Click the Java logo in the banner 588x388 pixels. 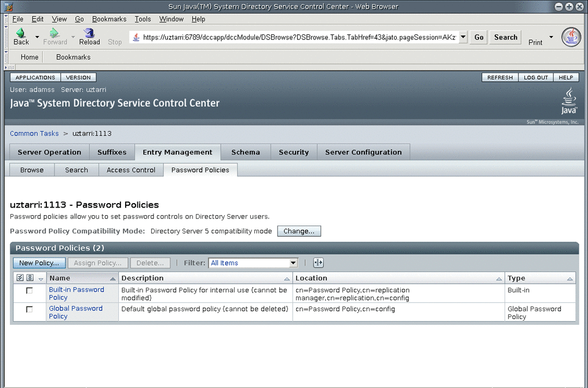tap(569, 100)
